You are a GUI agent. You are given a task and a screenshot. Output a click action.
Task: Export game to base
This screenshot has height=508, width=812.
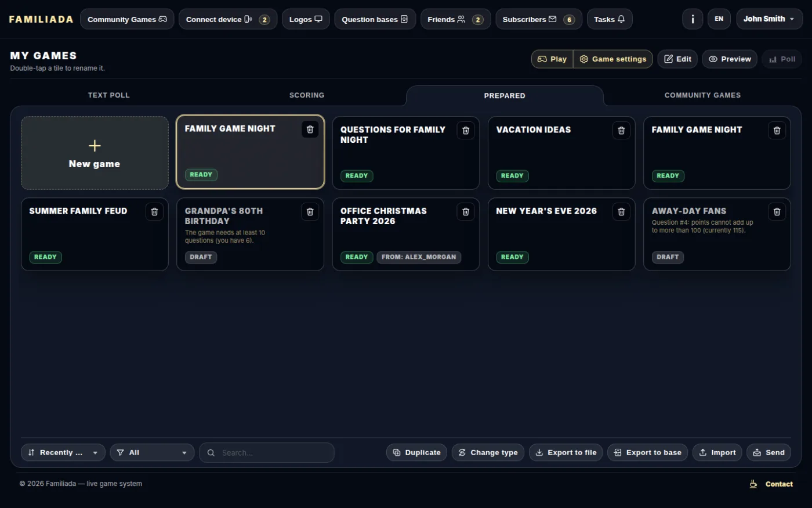pyautogui.click(x=648, y=452)
